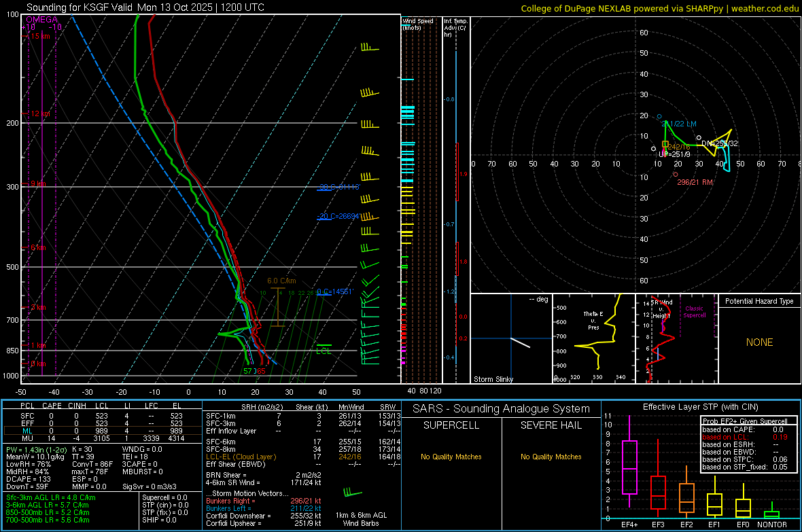The height and width of the screenshot is (532, 802).
Task: Click the LCL-EL (Cloud Layer) row
Action: pyautogui.click(x=303, y=457)
